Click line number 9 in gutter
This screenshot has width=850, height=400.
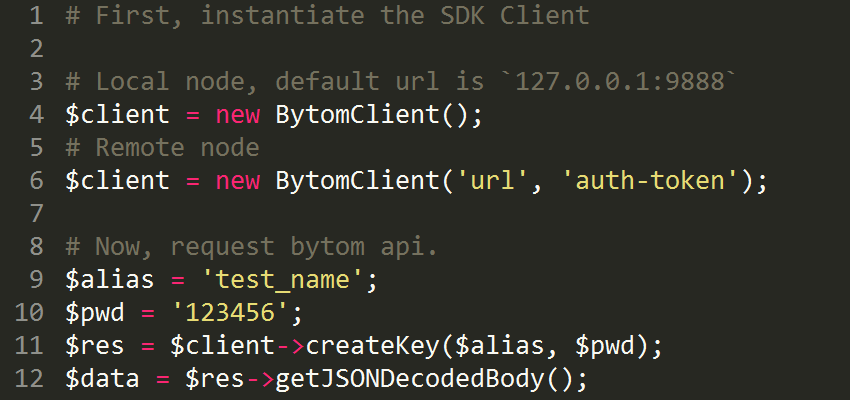click(x=36, y=280)
